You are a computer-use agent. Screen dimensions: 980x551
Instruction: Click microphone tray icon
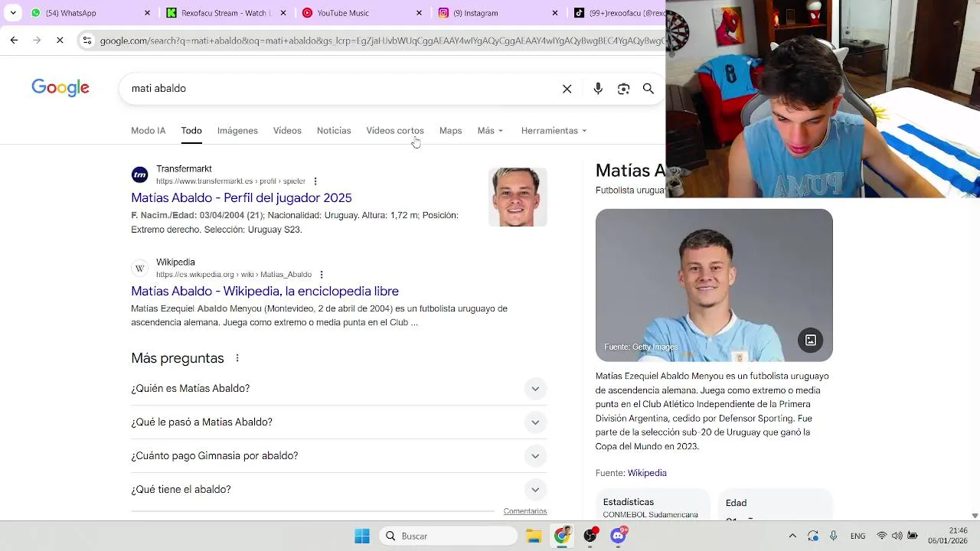pos(833,536)
